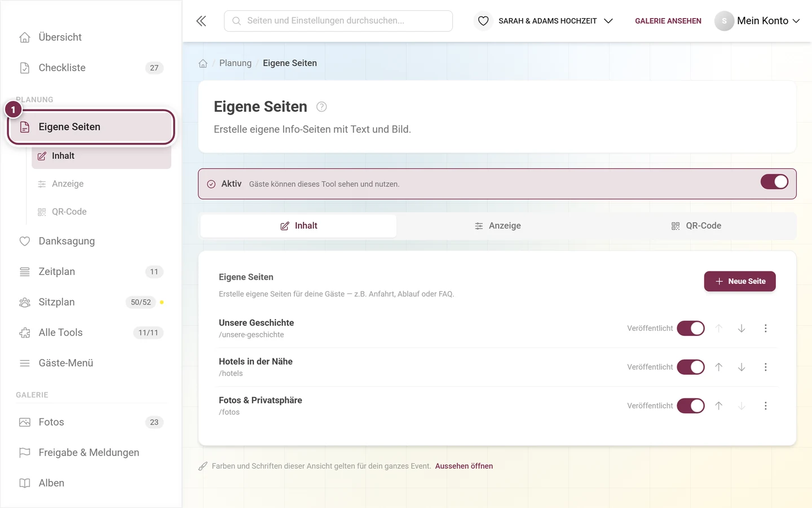The height and width of the screenshot is (508, 812).
Task: Open Übersicht in the sidebar
Action: coord(91,37)
